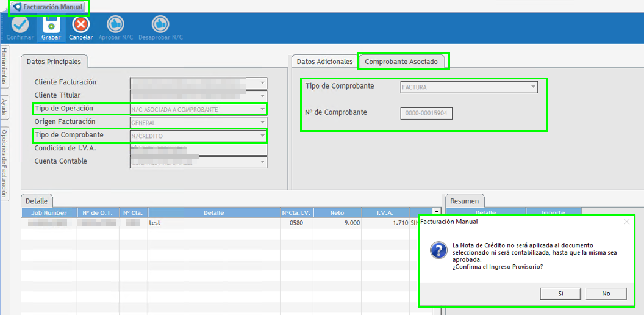Click the NºCta.I.V. column header
644x315 pixels.
pos(297,212)
